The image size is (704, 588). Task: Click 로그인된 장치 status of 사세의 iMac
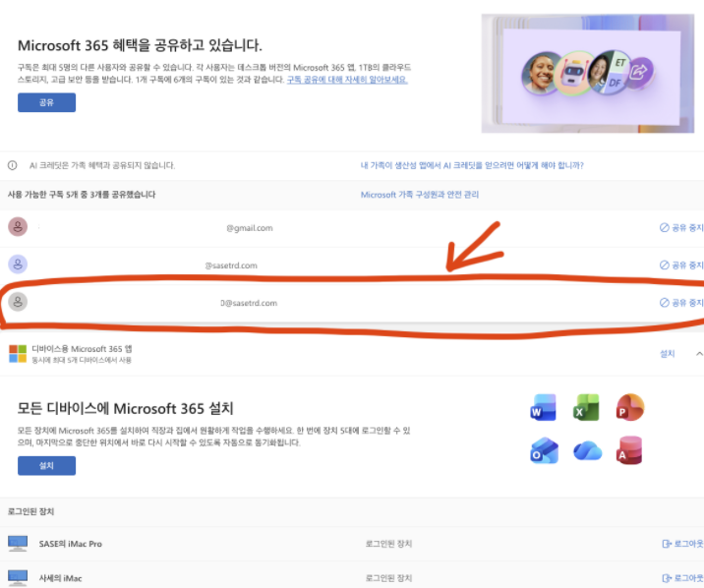pos(388,578)
